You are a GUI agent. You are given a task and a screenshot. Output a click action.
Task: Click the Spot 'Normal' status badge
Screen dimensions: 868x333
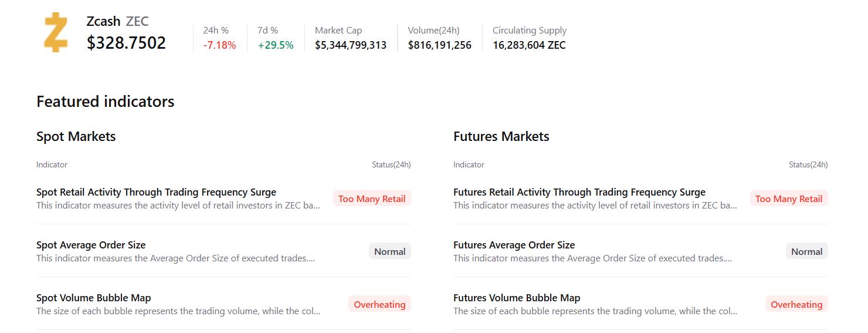click(389, 251)
